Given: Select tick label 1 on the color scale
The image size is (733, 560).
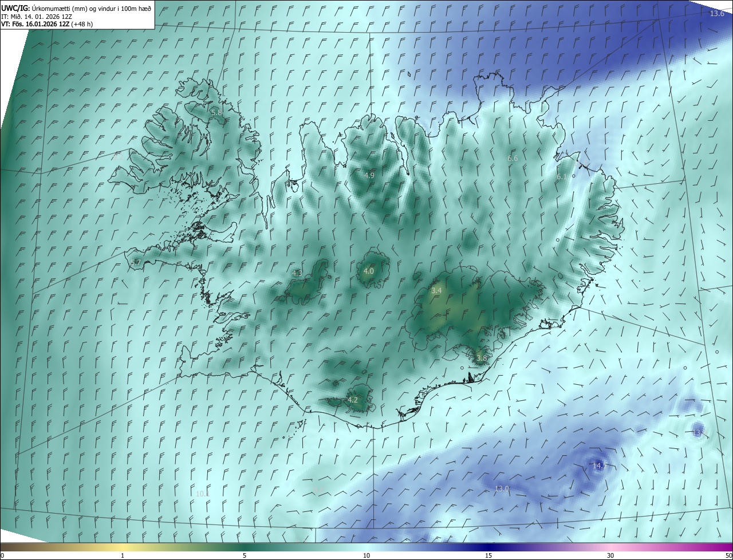Looking at the screenshot, I should 123,555.
